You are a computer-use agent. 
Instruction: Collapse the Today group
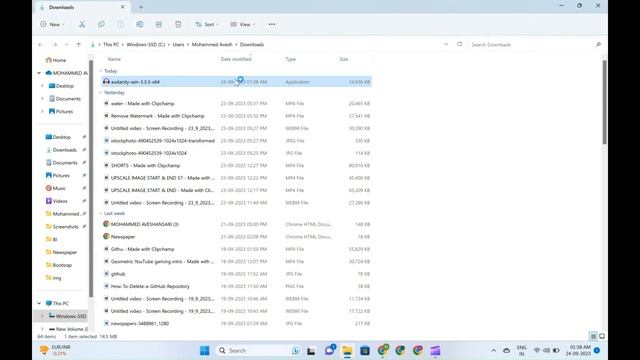101,71
